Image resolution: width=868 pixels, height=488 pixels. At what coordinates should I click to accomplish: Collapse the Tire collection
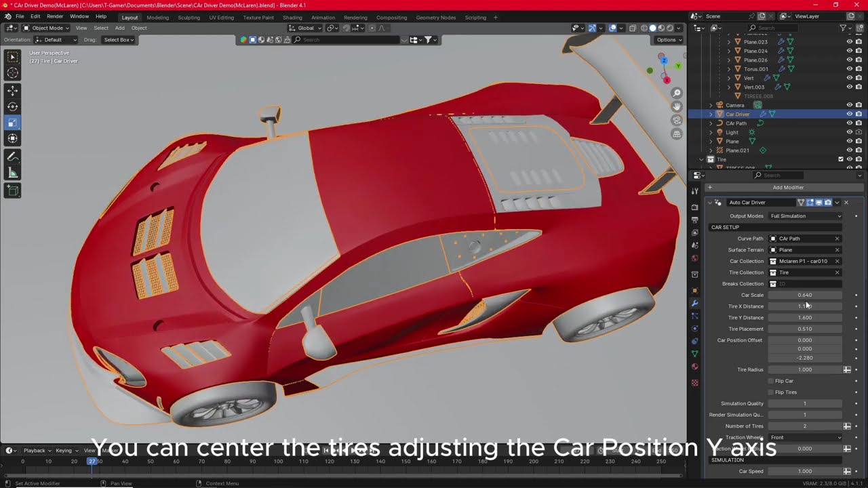[702, 159]
